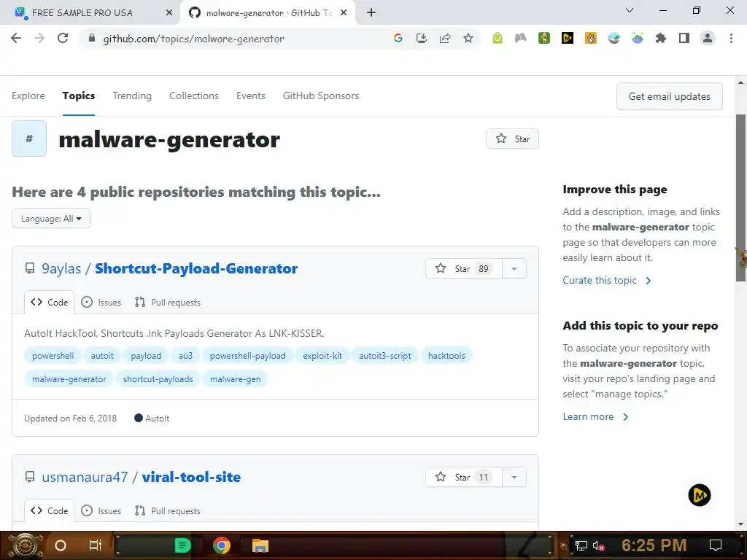Toggle the browser side panel
747x560 pixels.
(x=684, y=38)
